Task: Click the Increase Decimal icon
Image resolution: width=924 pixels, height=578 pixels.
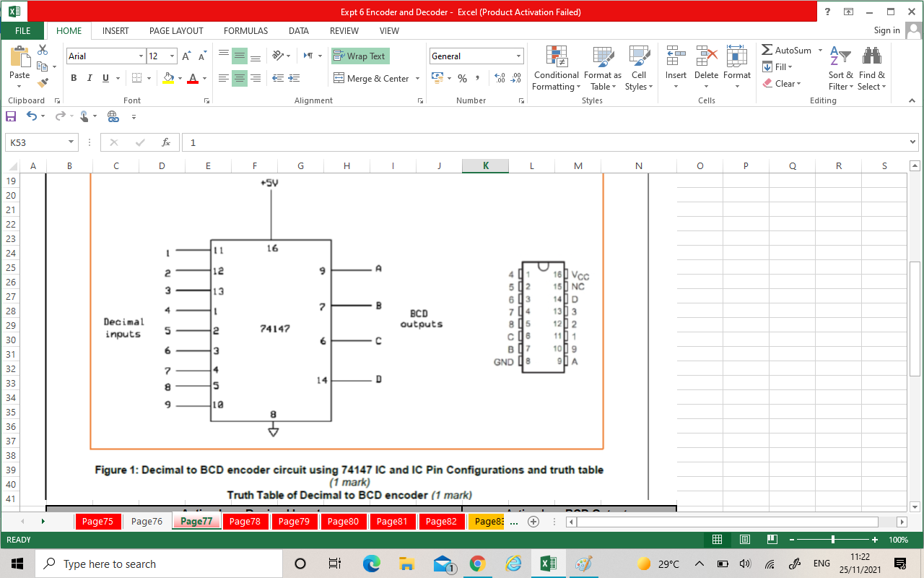Action: click(x=500, y=78)
